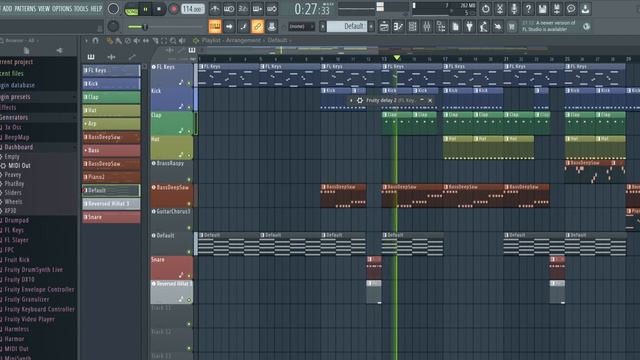Image resolution: width=640 pixels, height=360 pixels.
Task: Click the picker panel audio waveform icon
Action: pyautogui.click(x=111, y=57)
